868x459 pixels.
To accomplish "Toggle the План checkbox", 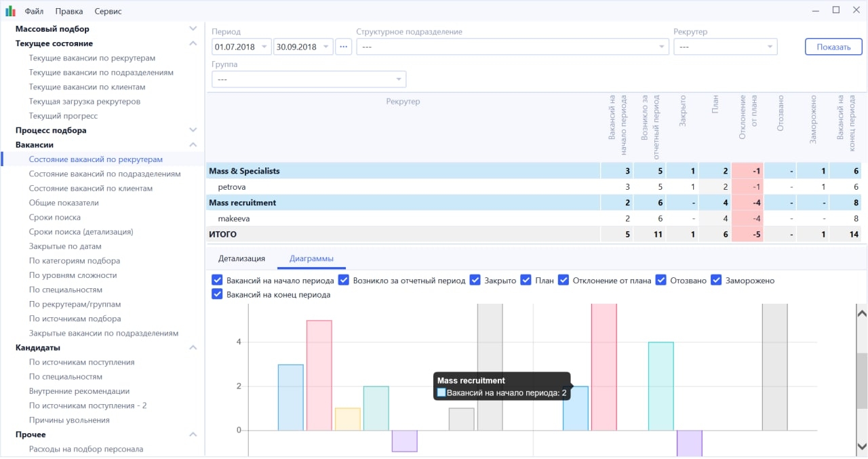I will pos(526,280).
